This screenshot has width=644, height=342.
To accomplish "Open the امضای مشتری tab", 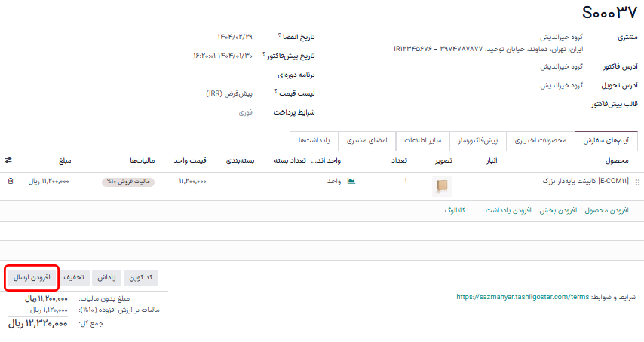I will (367, 141).
